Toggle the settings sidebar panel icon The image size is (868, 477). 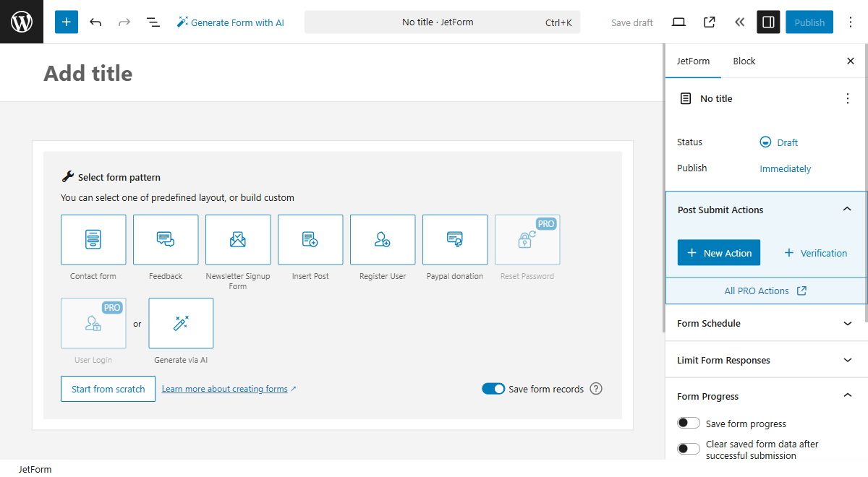click(769, 22)
